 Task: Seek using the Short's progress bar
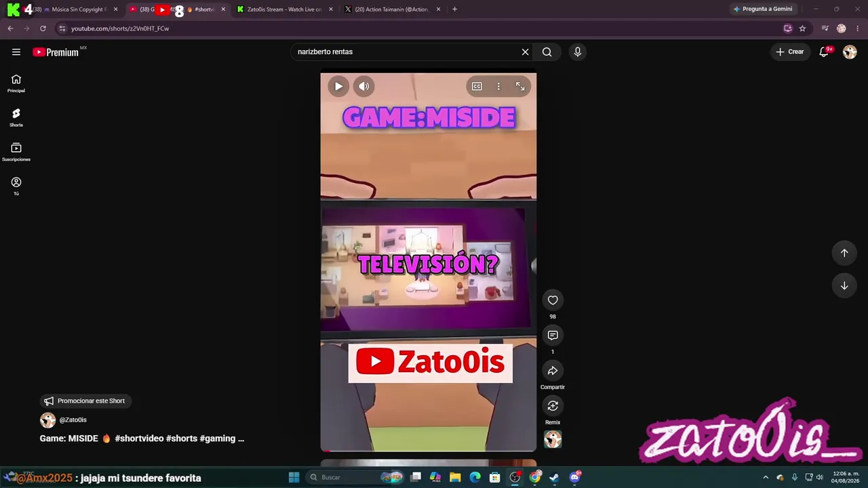pos(429,450)
